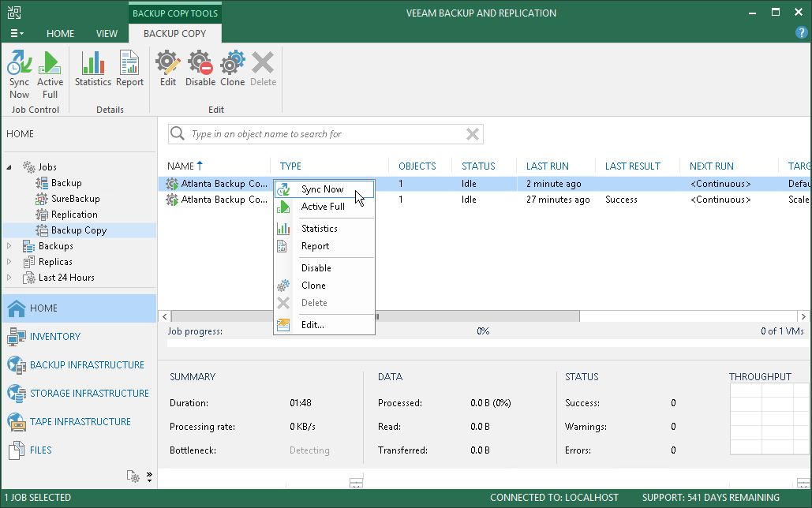Choose Report in context menu
Viewport: 812px width, 508px height.
click(324, 246)
